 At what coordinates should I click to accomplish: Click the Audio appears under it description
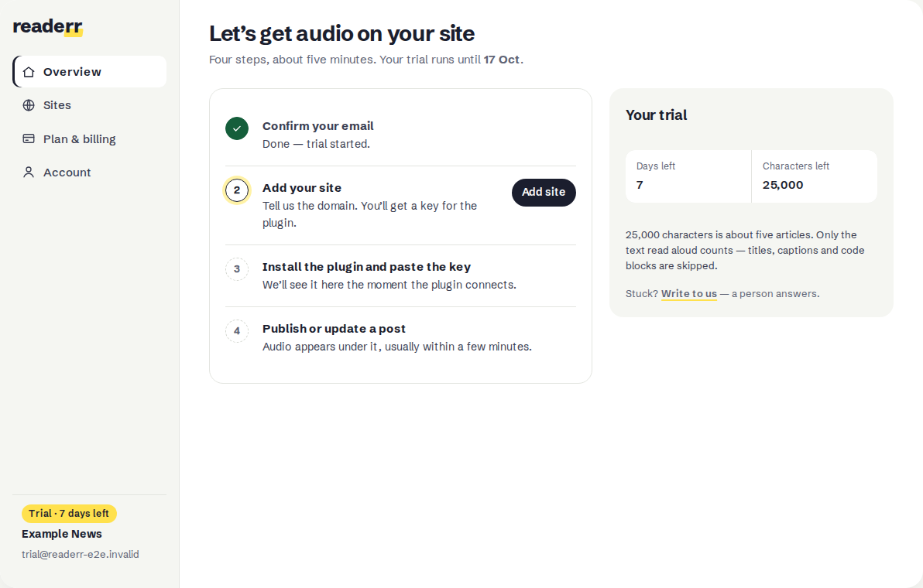[x=397, y=347]
